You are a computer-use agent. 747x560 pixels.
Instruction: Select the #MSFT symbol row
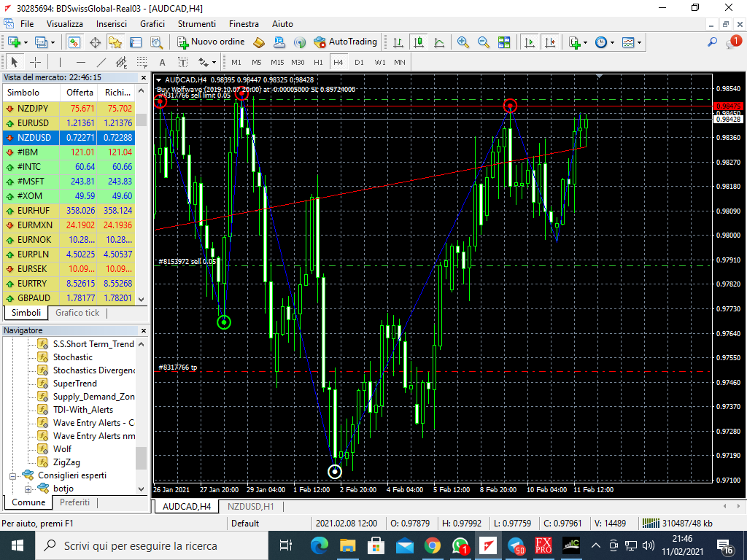click(x=69, y=182)
